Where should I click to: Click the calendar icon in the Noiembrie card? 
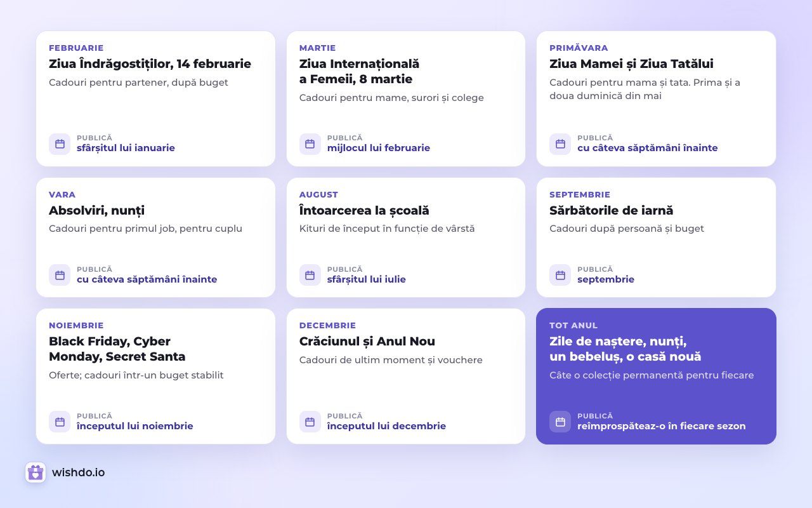60,422
